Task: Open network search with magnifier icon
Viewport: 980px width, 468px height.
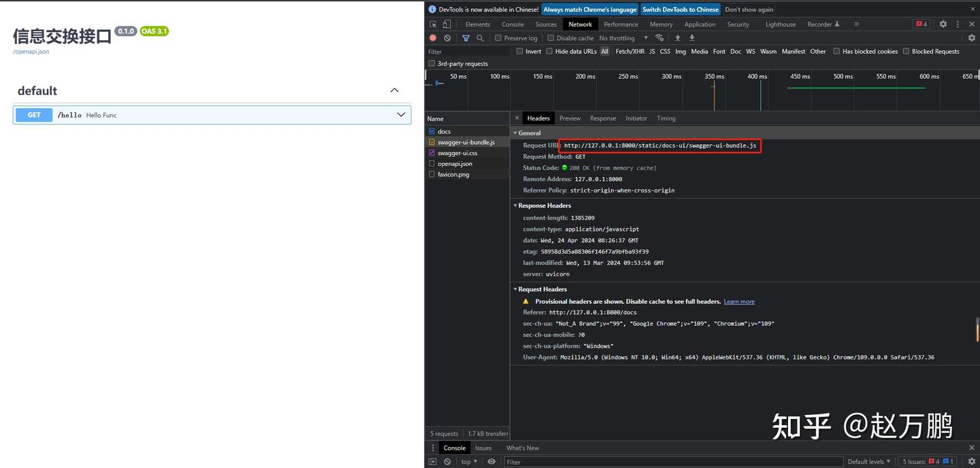Action: [x=480, y=38]
